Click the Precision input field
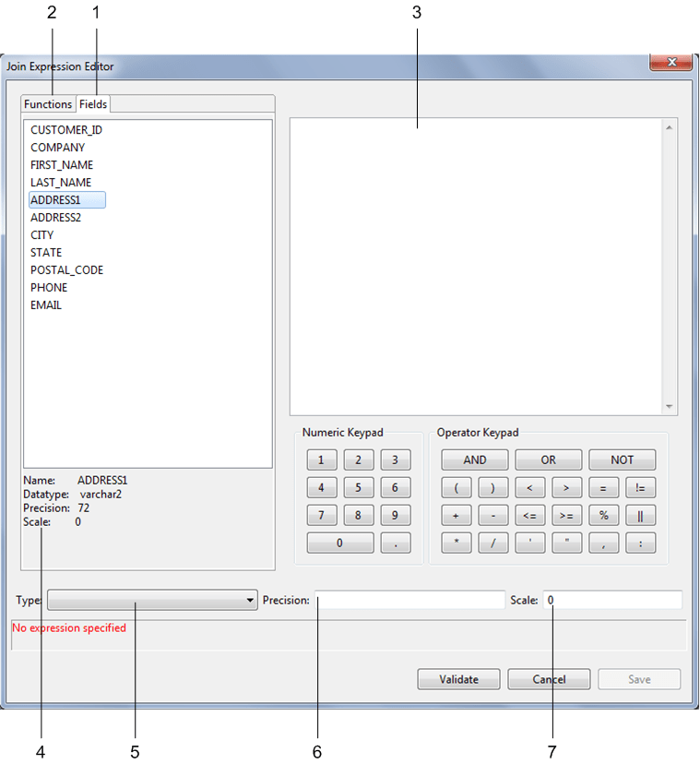 (409, 600)
